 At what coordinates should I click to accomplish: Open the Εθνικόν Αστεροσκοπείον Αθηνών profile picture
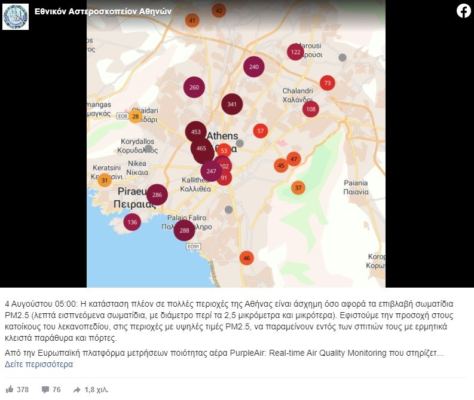[15, 17]
